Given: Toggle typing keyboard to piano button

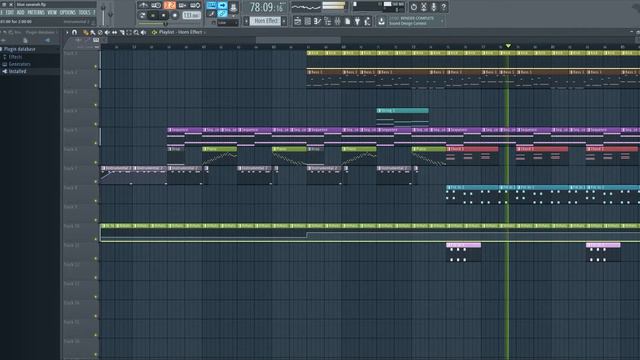Looking at the screenshot, I should point(211,5).
